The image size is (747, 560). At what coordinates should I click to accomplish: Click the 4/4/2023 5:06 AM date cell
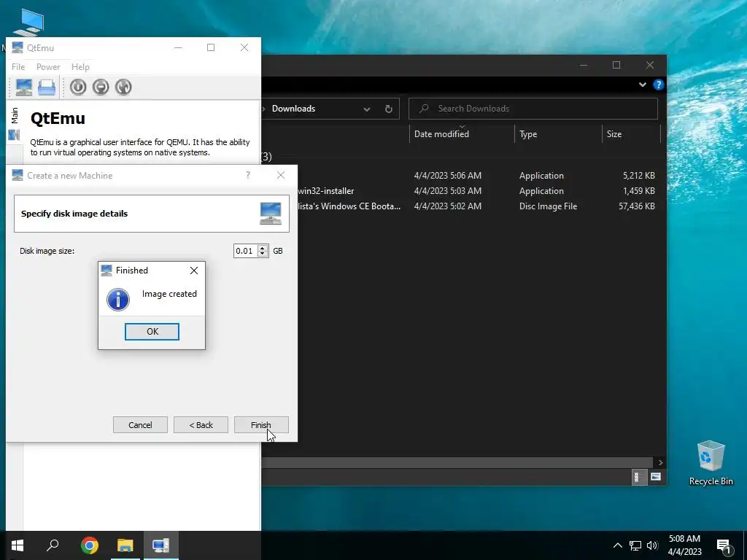pyautogui.click(x=447, y=176)
